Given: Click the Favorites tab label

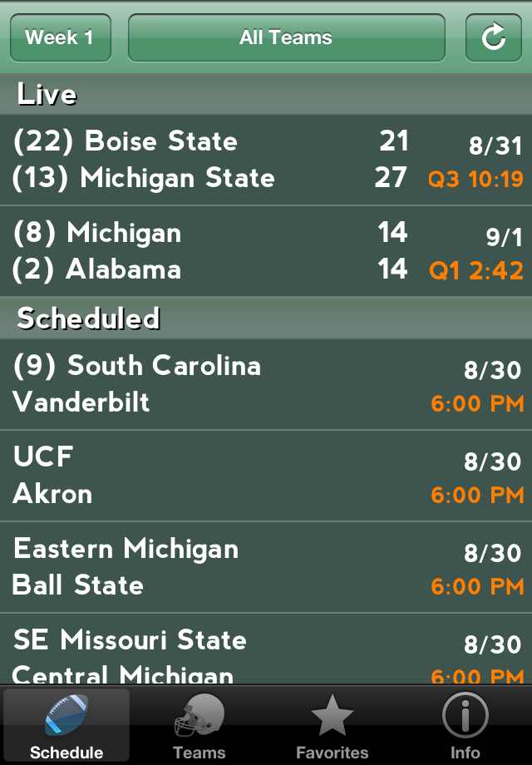Looking at the screenshot, I should (x=332, y=753).
